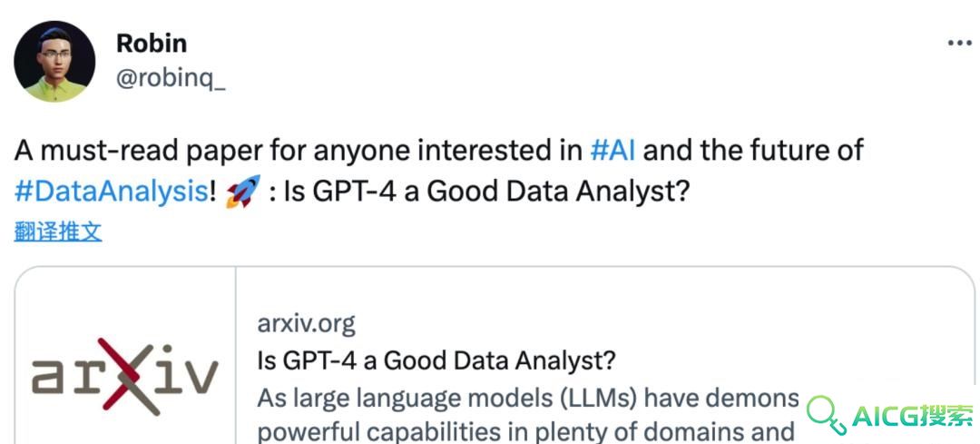Screen dimensions: 980x444
Task: Open the three-dot more options menu
Action: click(x=959, y=43)
